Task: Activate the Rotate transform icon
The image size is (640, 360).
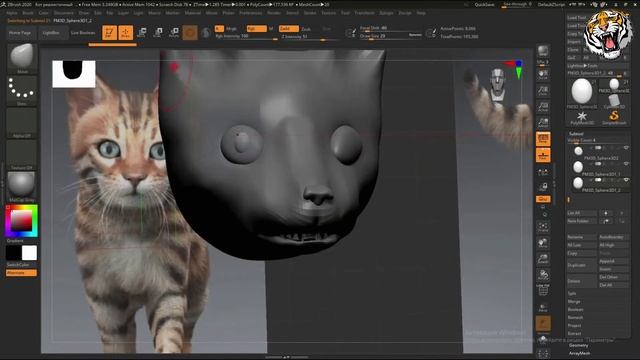Action: (174, 33)
